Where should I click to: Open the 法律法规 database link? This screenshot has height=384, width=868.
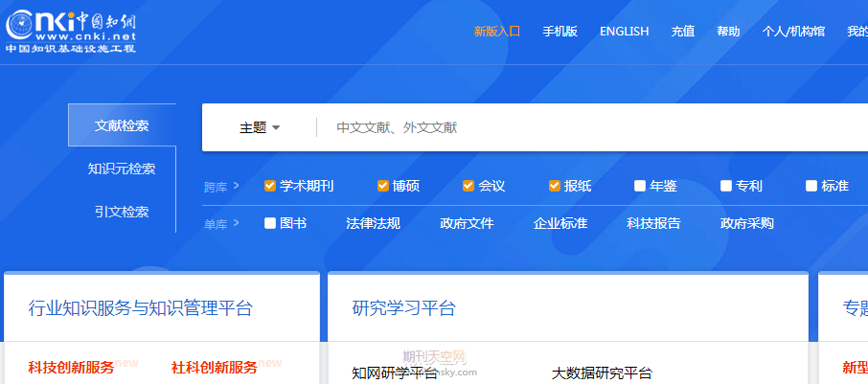pyautogui.click(x=373, y=224)
